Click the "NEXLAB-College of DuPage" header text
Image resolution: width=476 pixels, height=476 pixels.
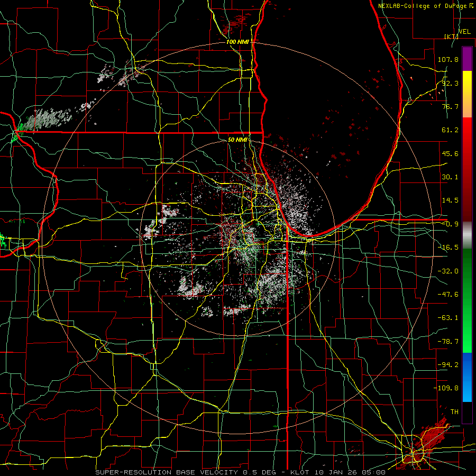pyautogui.click(x=423, y=6)
